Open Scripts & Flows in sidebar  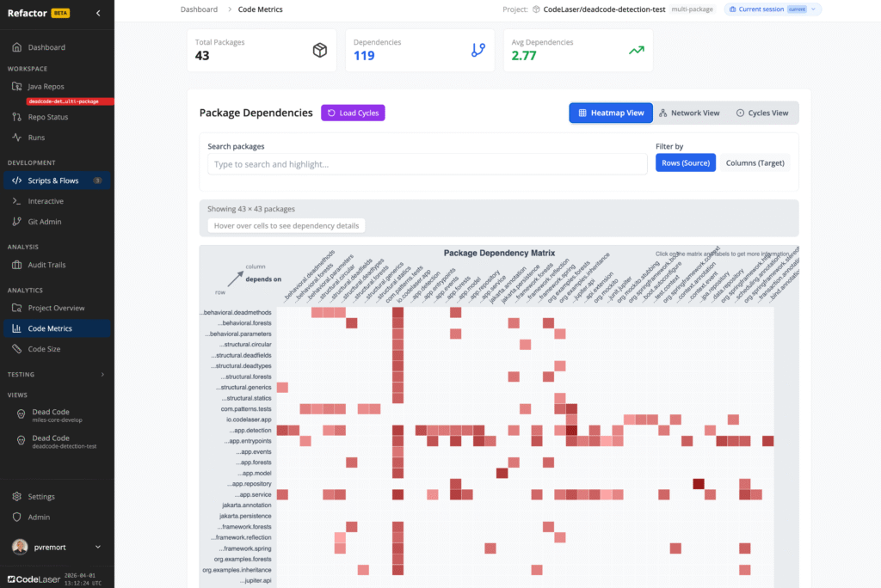pos(53,181)
